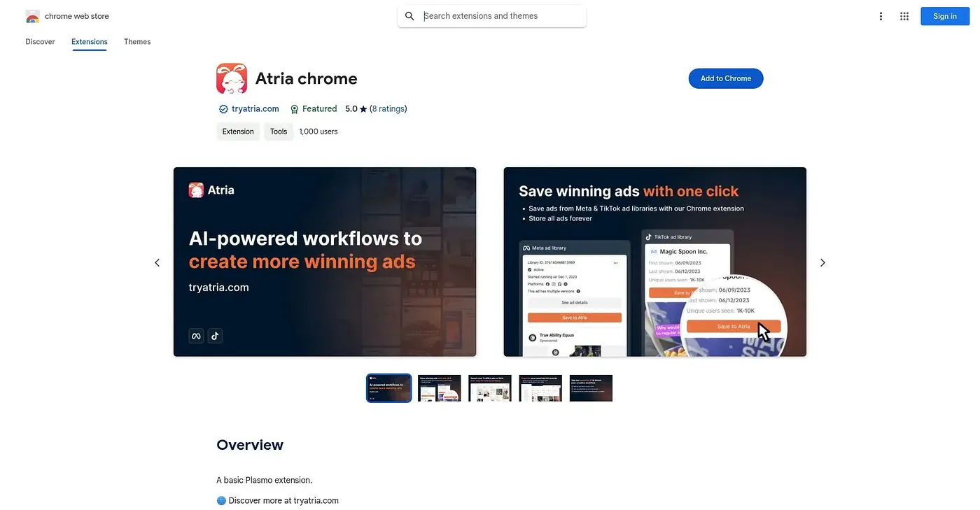Click the search magnifier icon

click(409, 16)
